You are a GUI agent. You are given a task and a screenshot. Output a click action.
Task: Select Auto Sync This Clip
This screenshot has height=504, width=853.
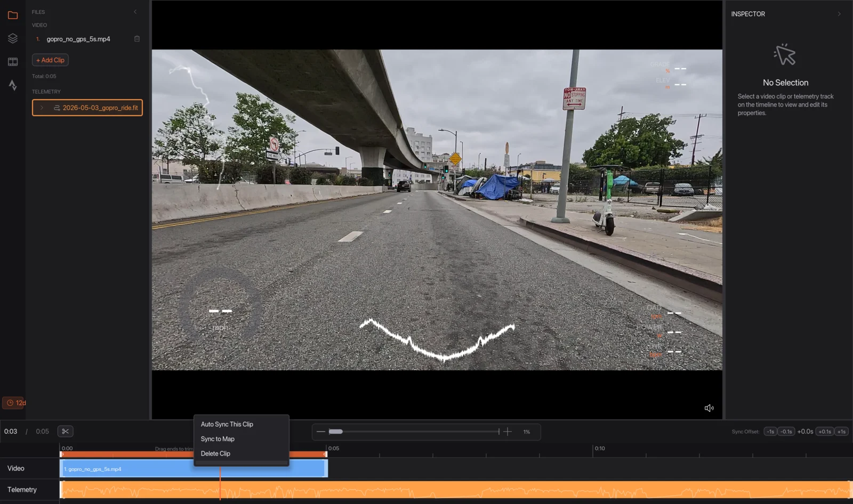click(227, 424)
